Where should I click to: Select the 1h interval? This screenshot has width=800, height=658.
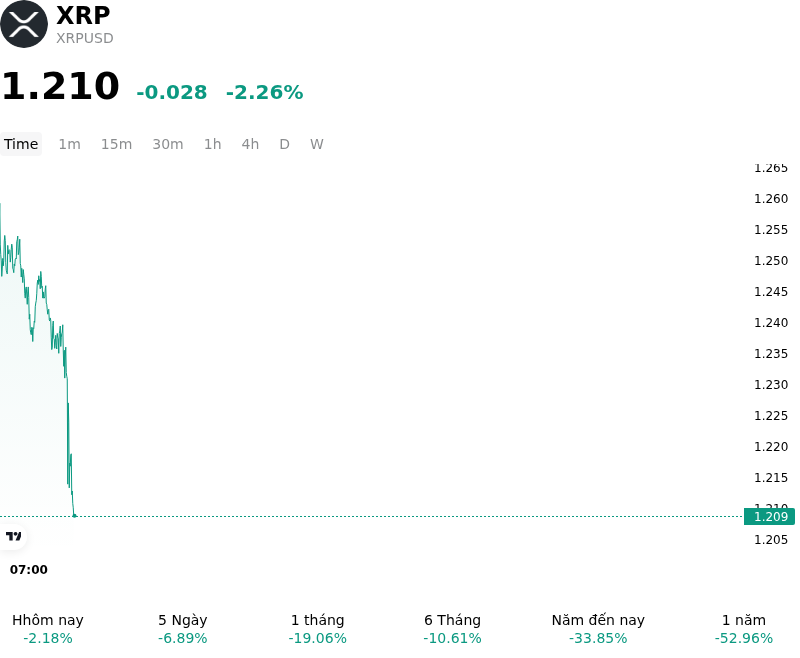coord(213,144)
